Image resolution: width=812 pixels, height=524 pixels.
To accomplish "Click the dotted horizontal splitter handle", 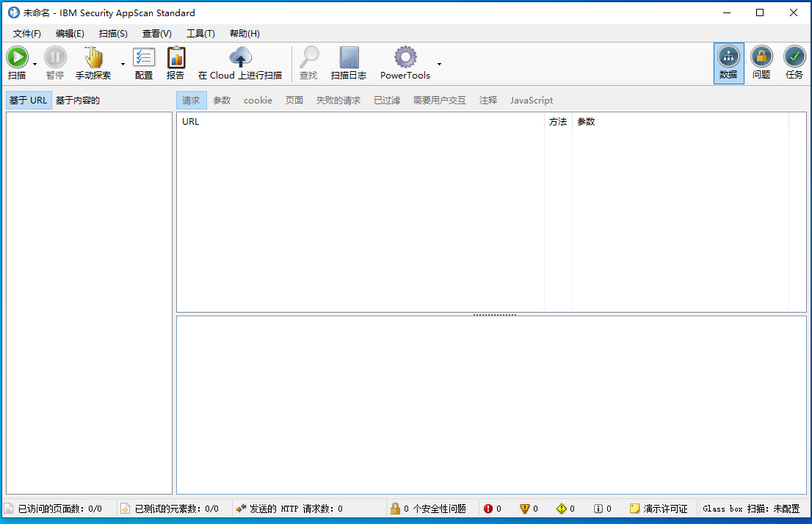I will [495, 314].
